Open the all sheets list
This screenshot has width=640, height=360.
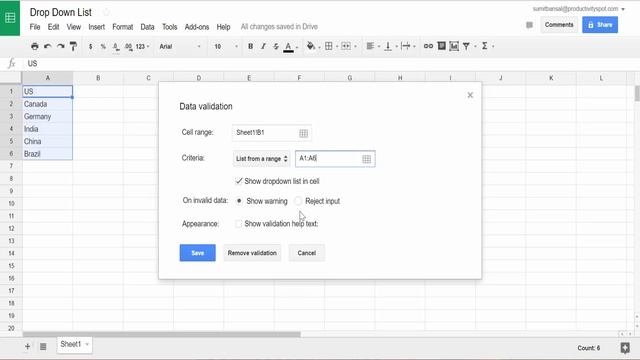tap(43, 347)
